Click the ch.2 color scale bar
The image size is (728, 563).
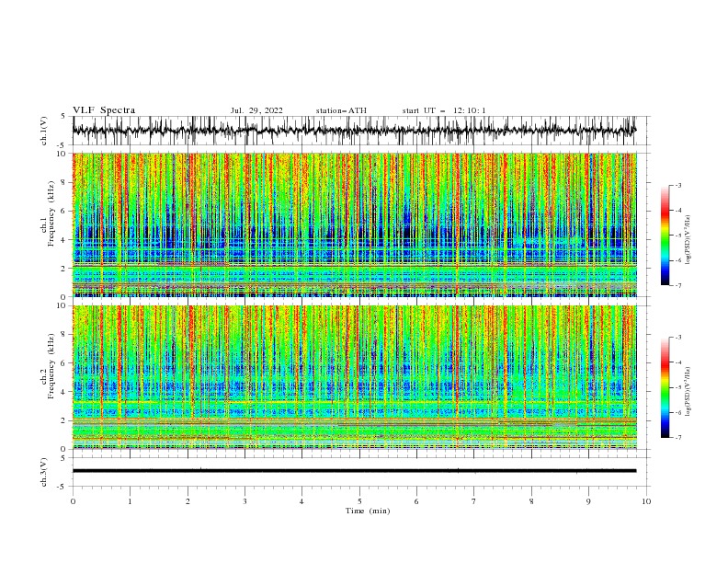pyautogui.click(x=665, y=387)
